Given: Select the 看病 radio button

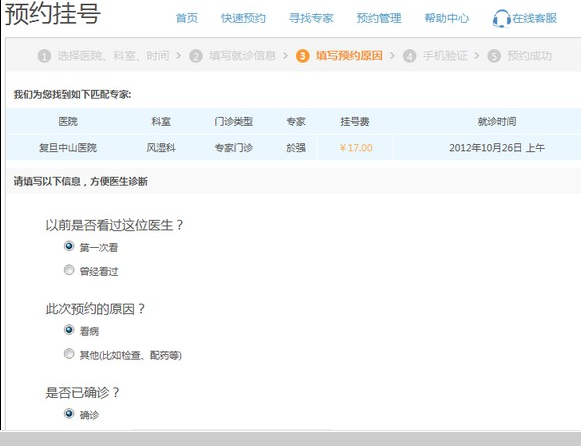Looking at the screenshot, I should [x=69, y=330].
